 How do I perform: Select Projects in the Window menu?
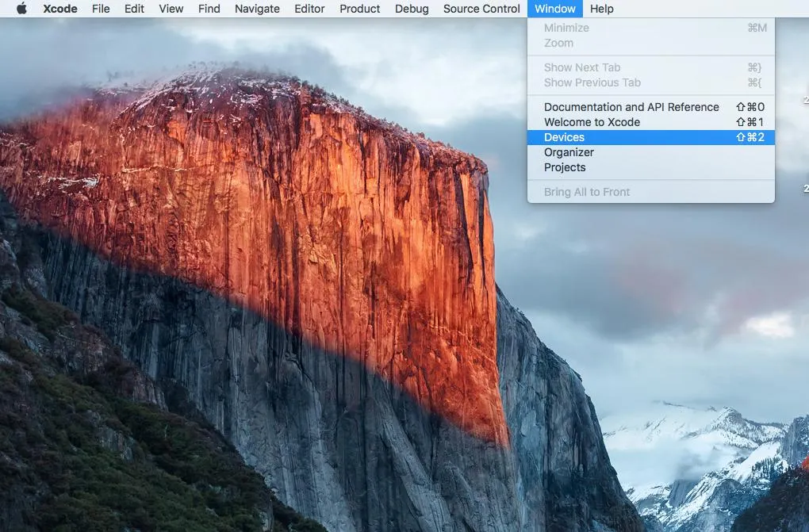(650, 167)
